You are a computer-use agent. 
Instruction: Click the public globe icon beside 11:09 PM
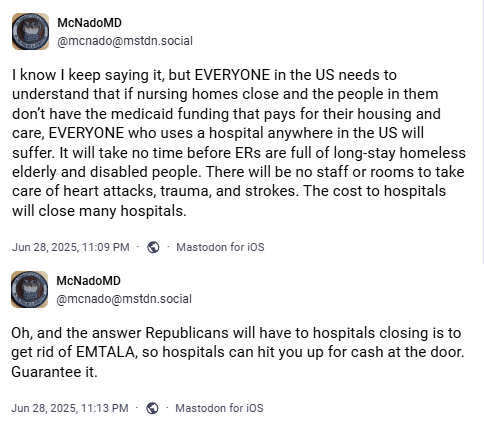coord(153,247)
